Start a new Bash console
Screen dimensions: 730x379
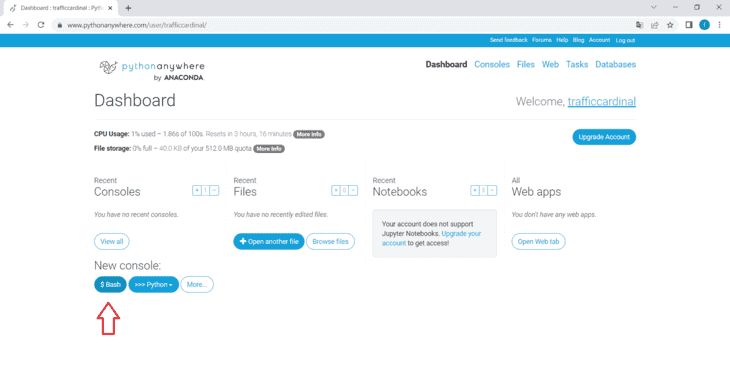(x=110, y=284)
